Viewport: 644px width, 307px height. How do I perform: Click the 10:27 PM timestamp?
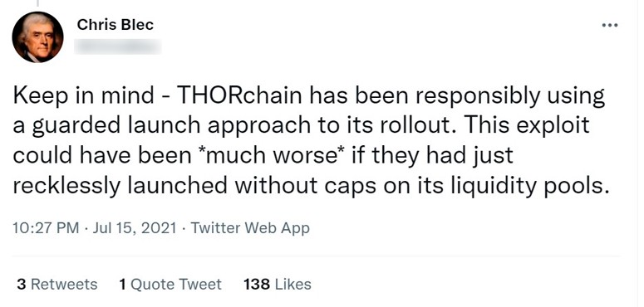(46, 228)
